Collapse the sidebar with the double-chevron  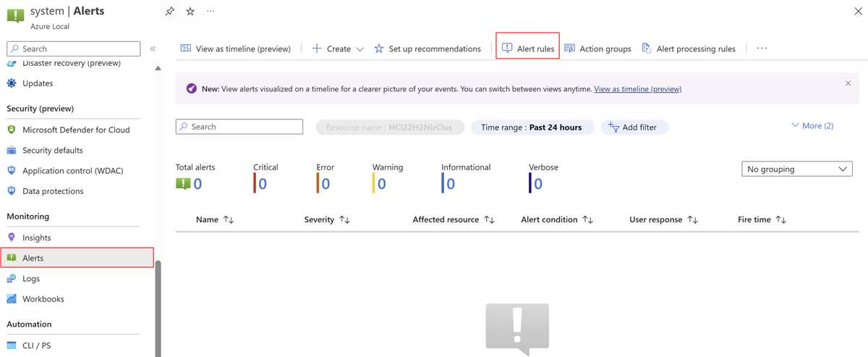pyautogui.click(x=153, y=49)
